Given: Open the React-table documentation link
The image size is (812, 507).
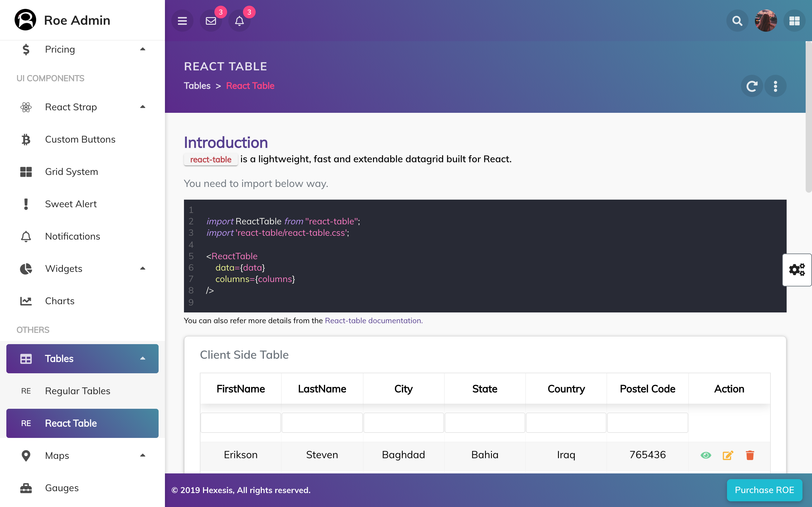Looking at the screenshot, I should click(x=373, y=320).
